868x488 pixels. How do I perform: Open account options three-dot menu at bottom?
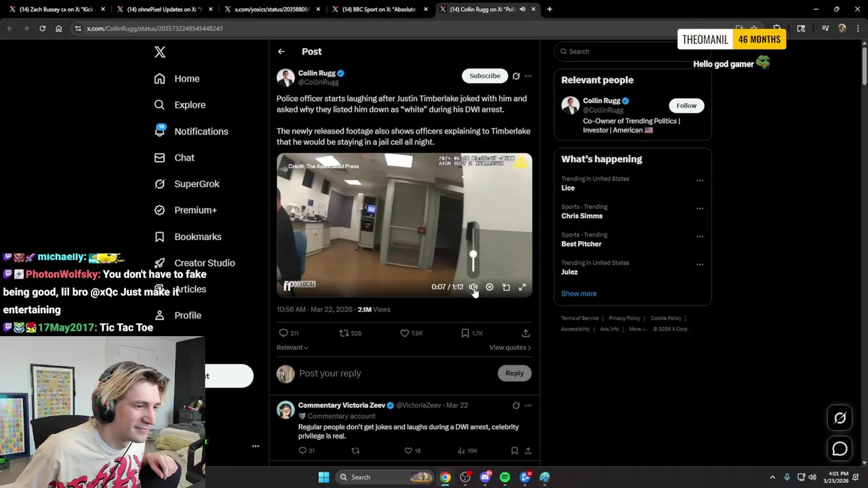pyautogui.click(x=256, y=446)
